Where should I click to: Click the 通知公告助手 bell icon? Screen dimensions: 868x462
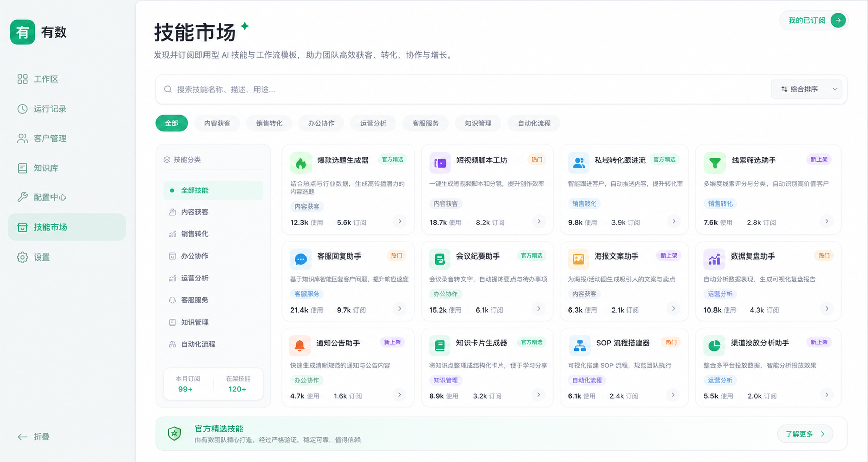pos(300,346)
